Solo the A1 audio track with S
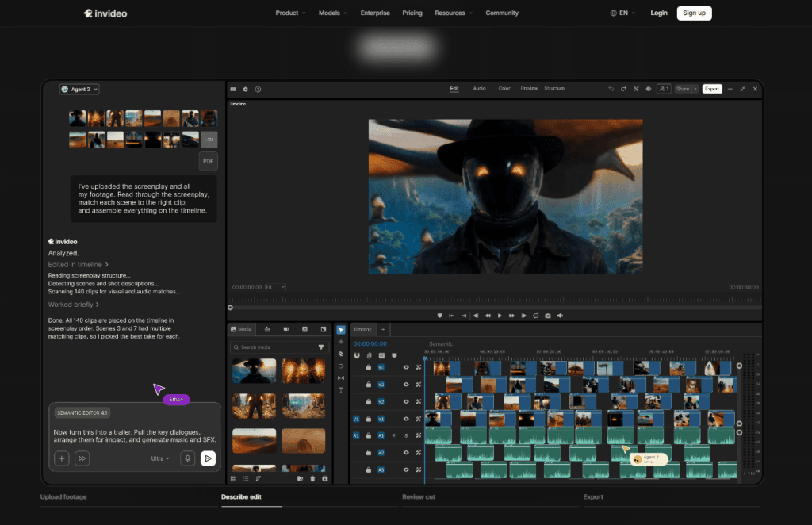This screenshot has height=525, width=812. tap(406, 436)
